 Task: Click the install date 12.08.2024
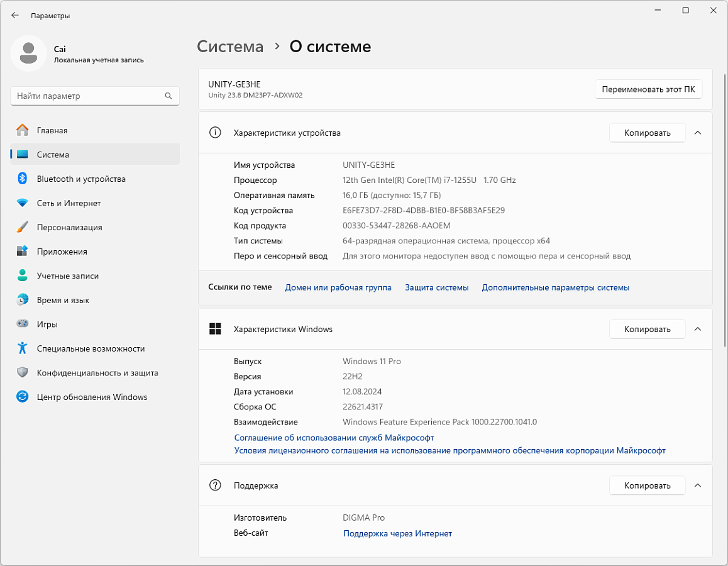click(362, 391)
